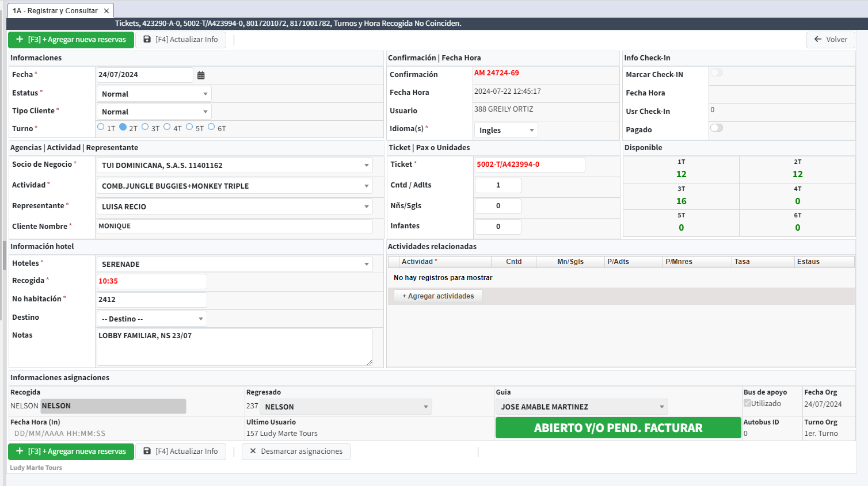Image resolution: width=868 pixels, height=486 pixels.
Task: Open the Guia JOSE AMABLE MARTINEZ dropdown
Action: pos(581,407)
